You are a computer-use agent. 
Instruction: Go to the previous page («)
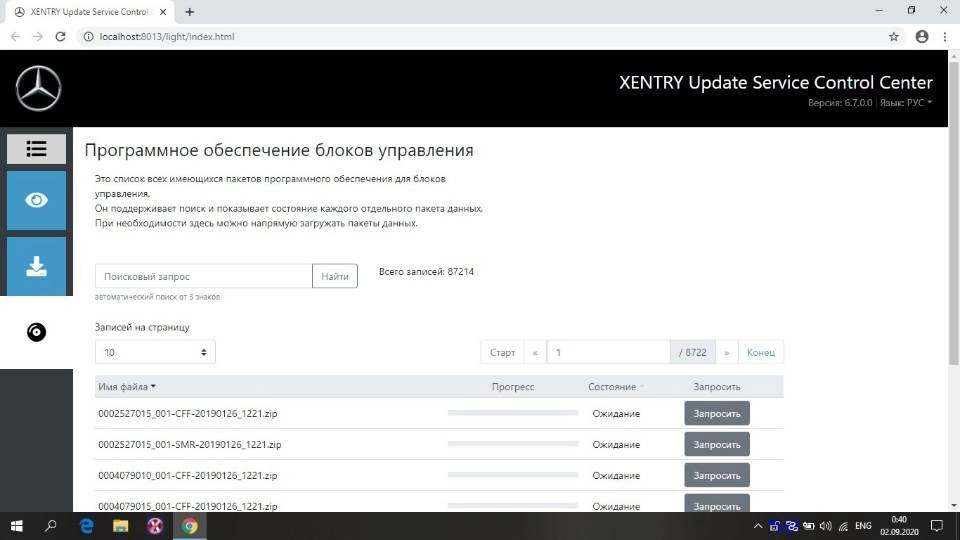(x=535, y=352)
